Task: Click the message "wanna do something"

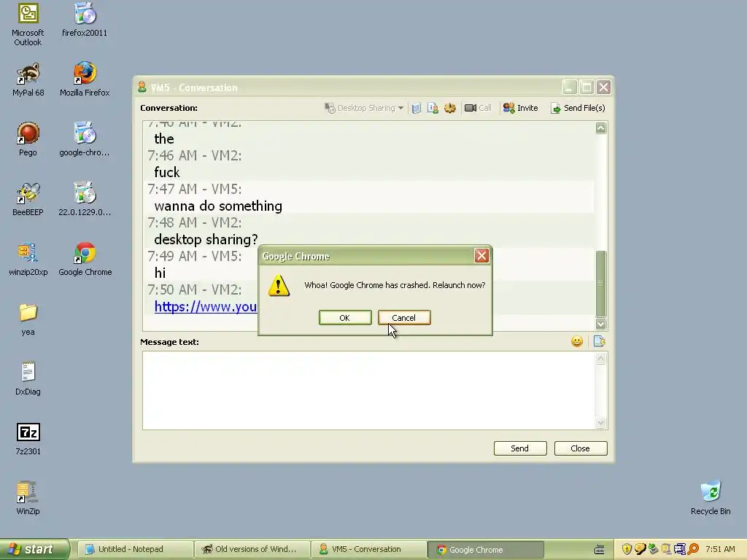Action: click(x=218, y=206)
